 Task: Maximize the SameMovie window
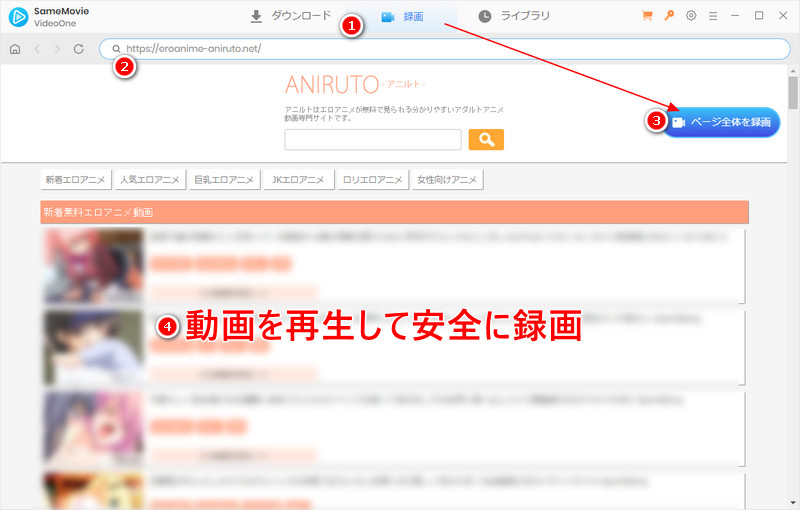click(759, 16)
